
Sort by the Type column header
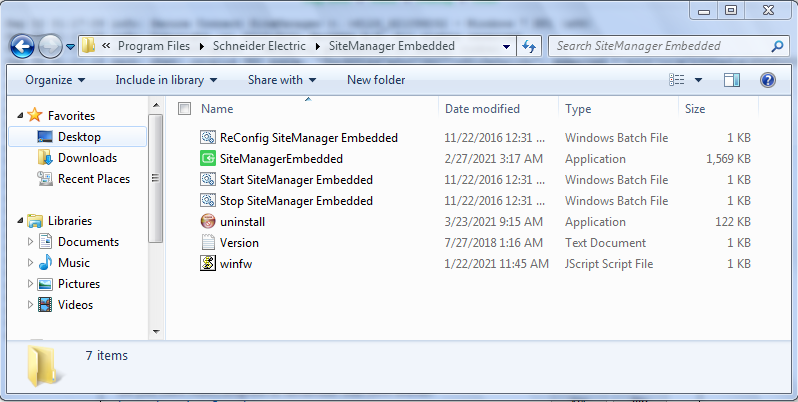tap(578, 109)
